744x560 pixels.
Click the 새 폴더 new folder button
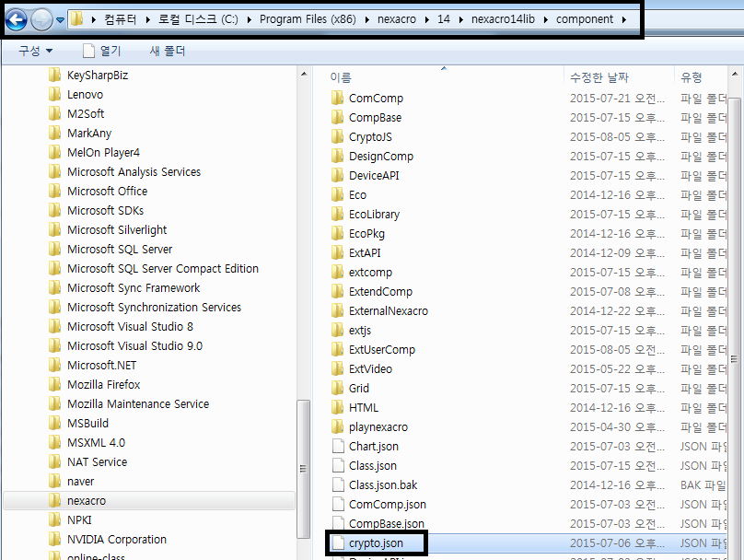(168, 51)
